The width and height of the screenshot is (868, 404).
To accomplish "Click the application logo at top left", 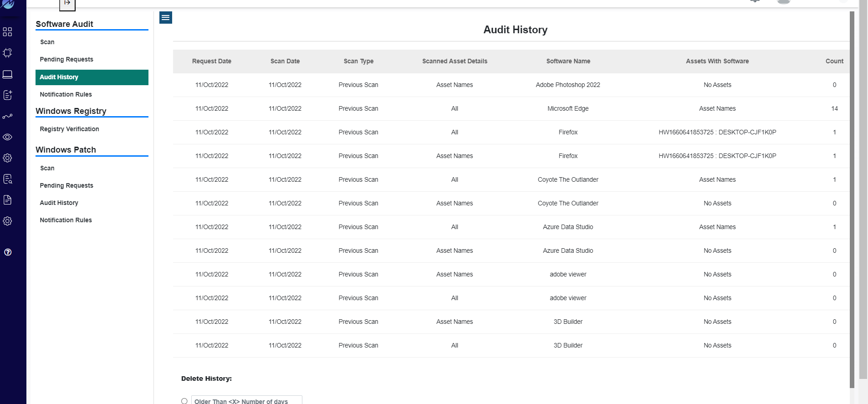I will pos(8,4).
